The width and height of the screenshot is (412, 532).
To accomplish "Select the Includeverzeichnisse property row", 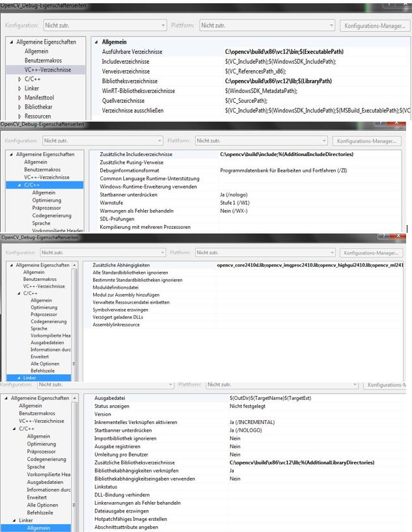I will click(251, 62).
